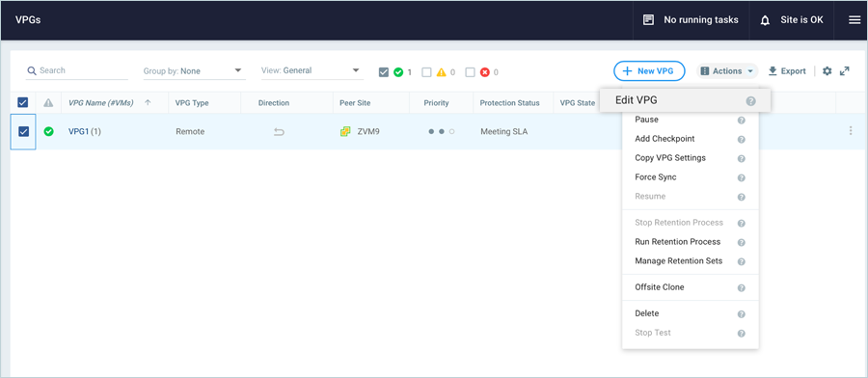
Task: Open the View: General dropdown
Action: coord(312,70)
